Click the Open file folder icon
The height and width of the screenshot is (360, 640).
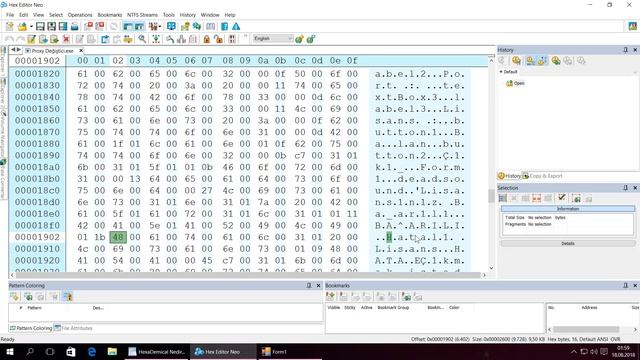click(x=22, y=27)
